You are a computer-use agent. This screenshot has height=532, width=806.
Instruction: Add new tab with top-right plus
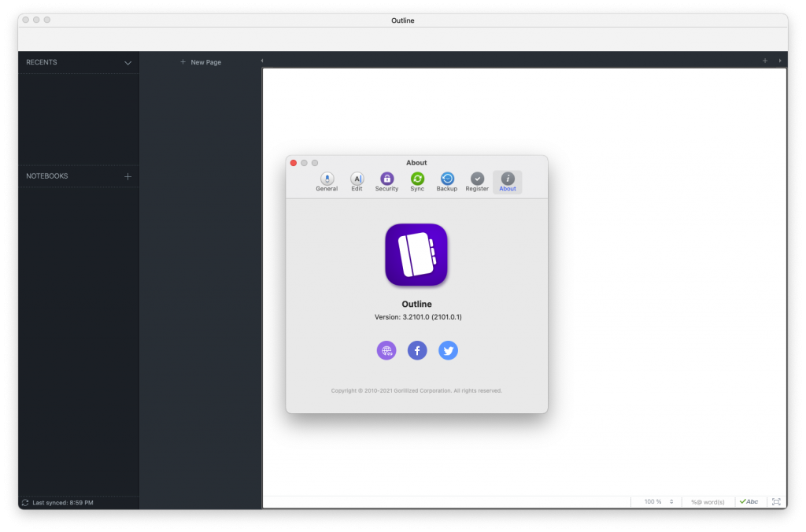765,61
